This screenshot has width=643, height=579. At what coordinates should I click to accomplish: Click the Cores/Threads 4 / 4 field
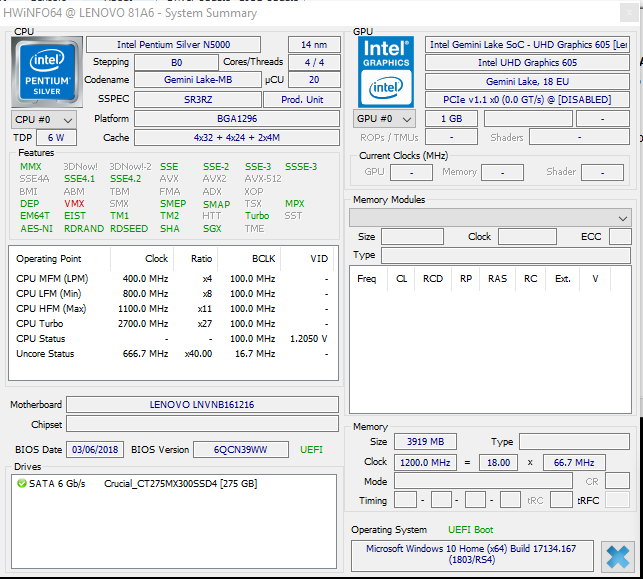pos(314,63)
